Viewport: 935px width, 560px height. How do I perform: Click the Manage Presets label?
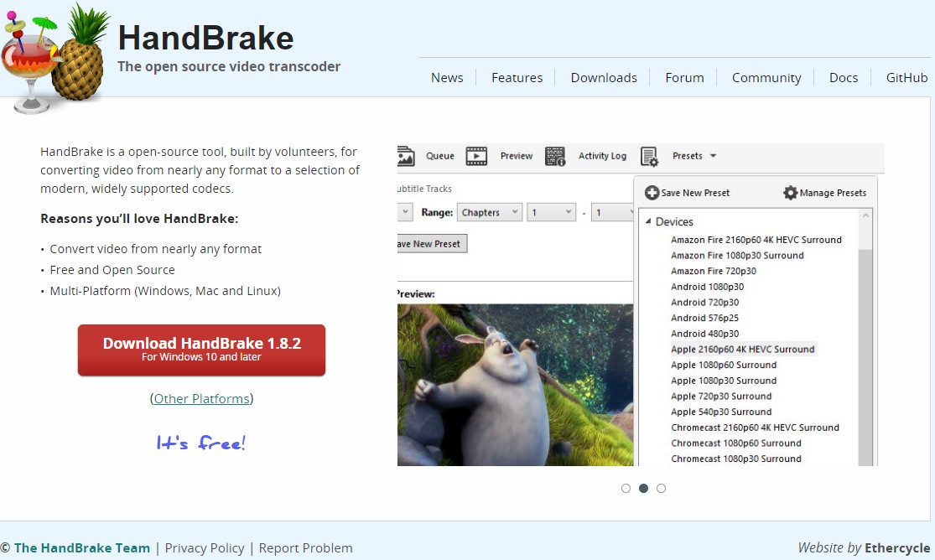pos(833,193)
